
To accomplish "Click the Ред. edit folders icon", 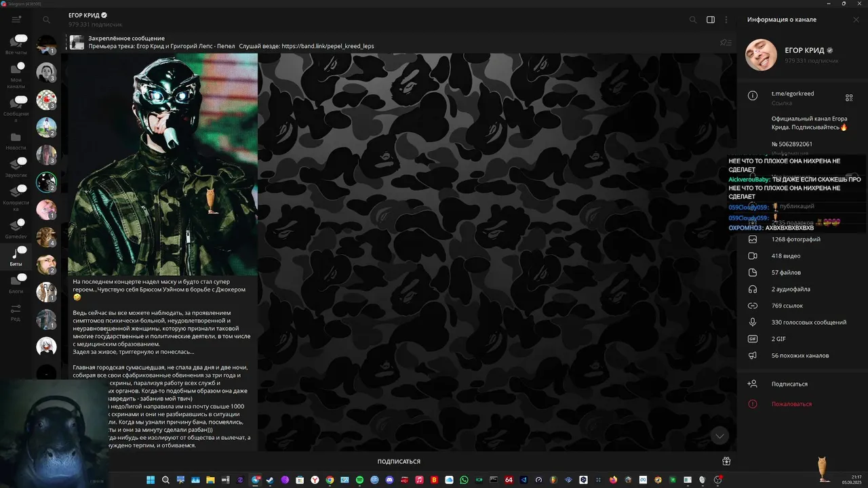I will (x=16, y=312).
